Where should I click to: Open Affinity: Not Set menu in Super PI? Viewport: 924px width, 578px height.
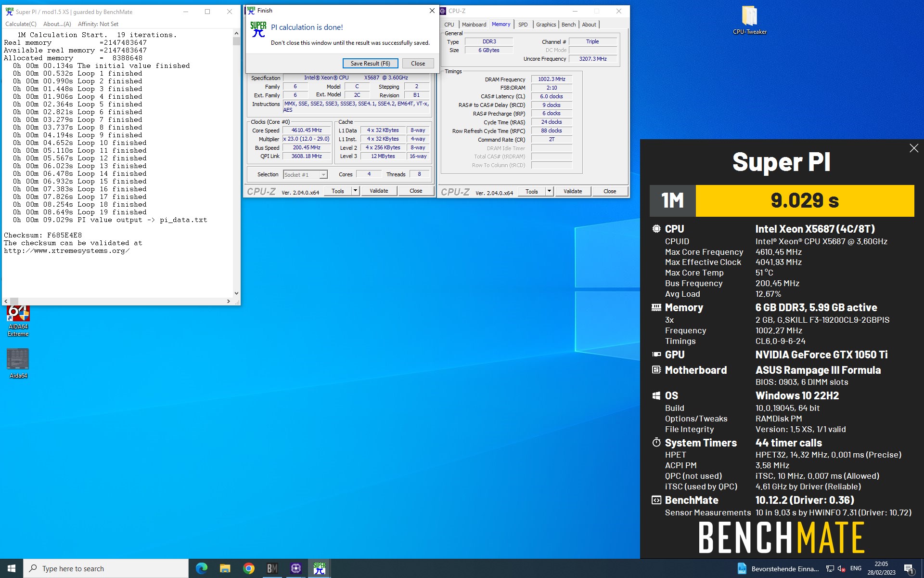point(98,24)
